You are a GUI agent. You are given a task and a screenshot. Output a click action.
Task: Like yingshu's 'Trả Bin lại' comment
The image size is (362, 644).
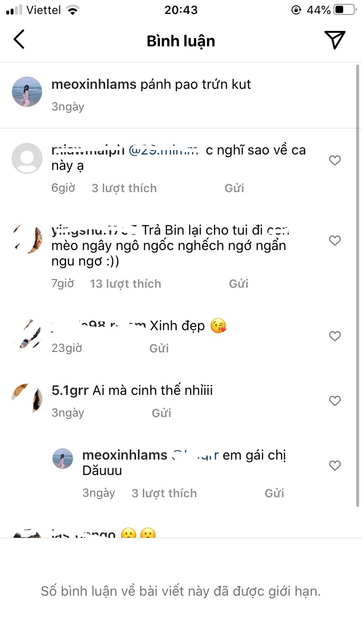click(334, 240)
